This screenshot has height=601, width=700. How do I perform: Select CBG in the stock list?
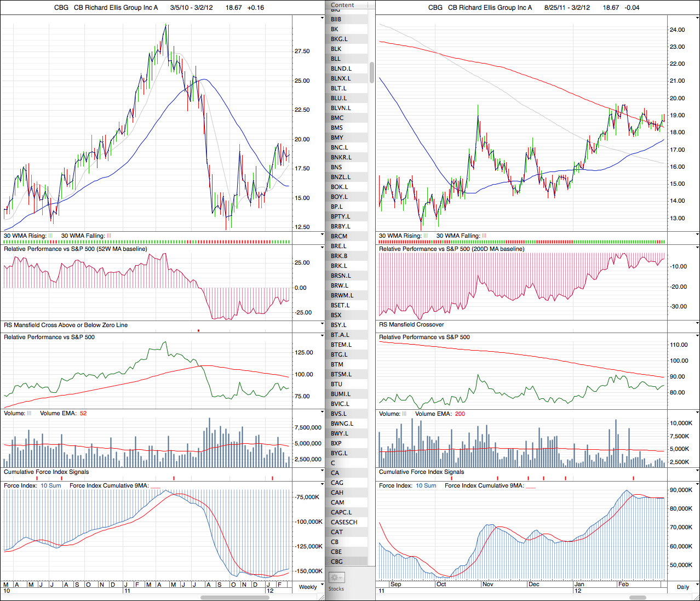pos(337,562)
